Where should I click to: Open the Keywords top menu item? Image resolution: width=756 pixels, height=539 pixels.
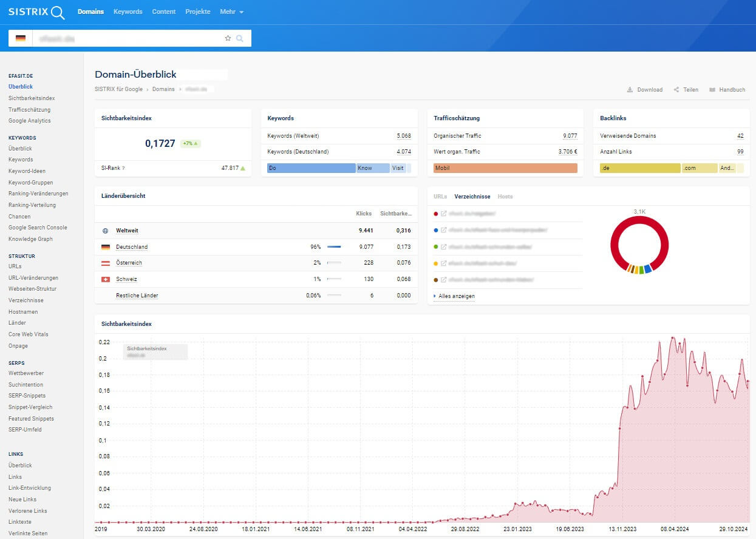pyautogui.click(x=128, y=12)
